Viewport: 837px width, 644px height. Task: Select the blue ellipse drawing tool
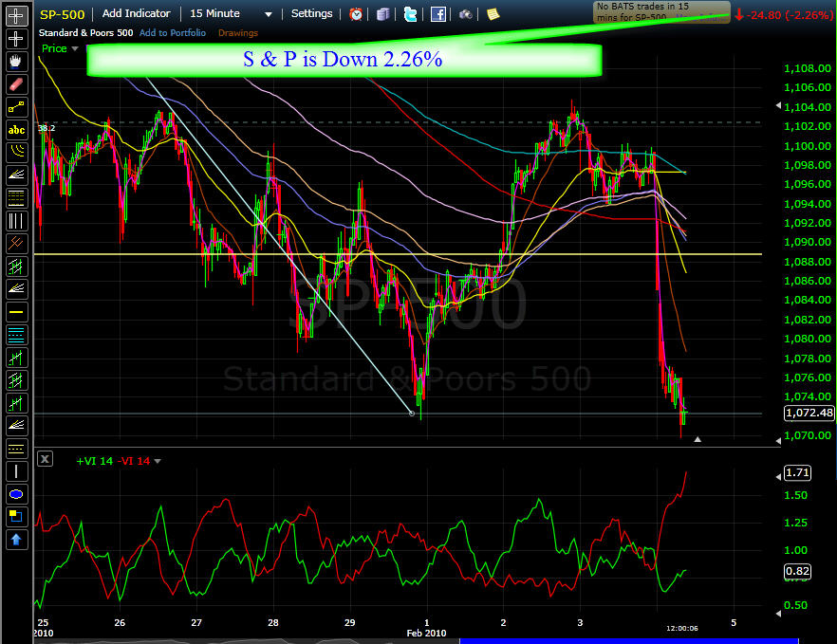click(16, 494)
